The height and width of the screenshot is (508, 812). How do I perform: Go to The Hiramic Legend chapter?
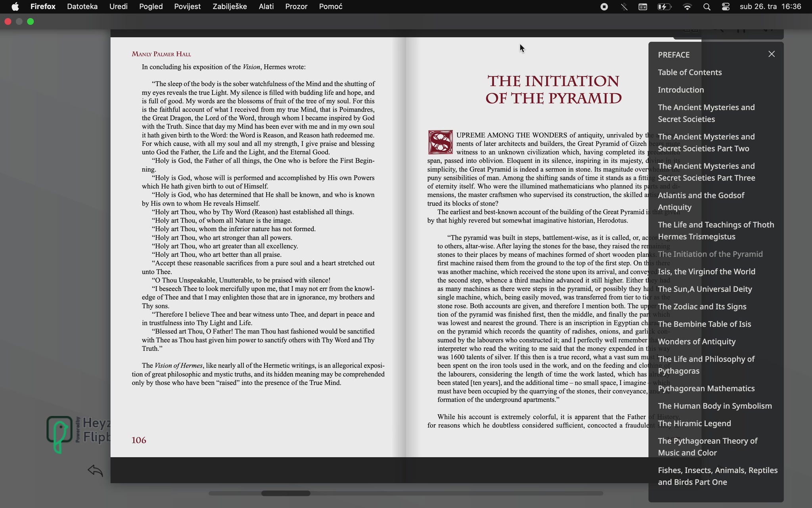click(x=694, y=423)
